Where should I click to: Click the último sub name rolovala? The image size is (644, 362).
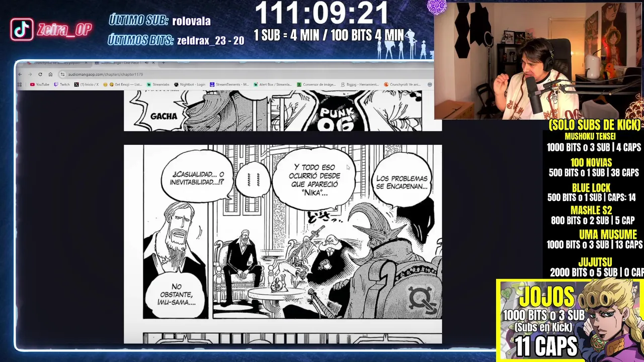(191, 21)
